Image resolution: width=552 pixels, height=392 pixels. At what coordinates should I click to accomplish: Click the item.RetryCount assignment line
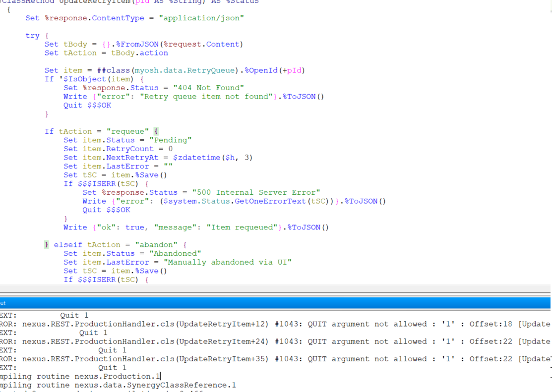(118, 149)
